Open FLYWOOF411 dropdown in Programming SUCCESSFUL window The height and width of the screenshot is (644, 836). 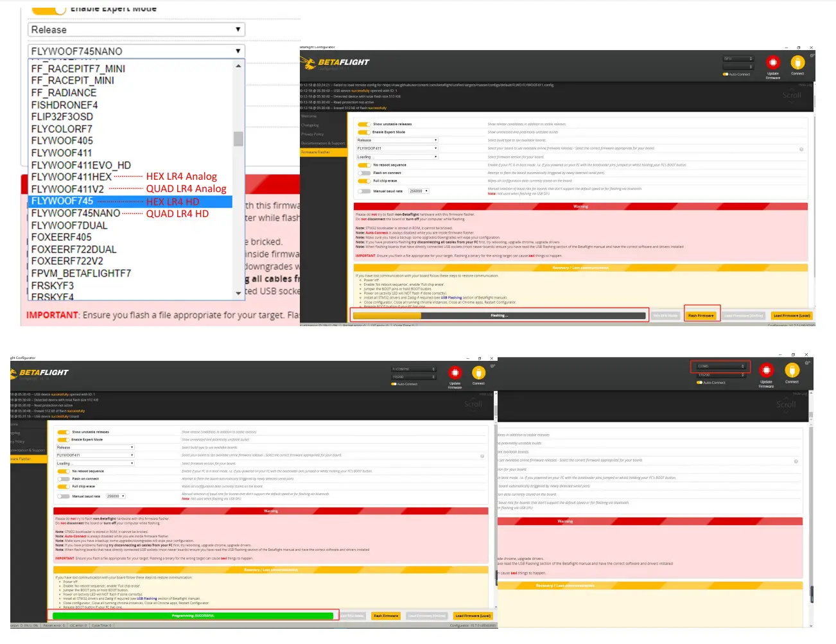(x=95, y=455)
